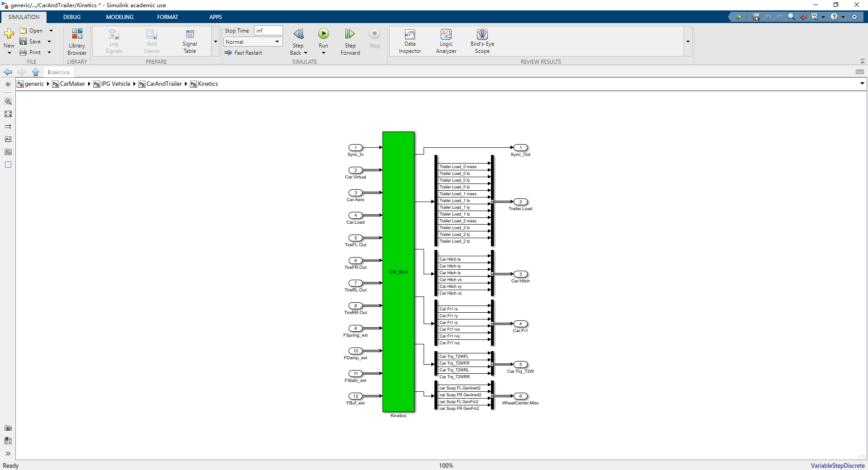
Task: Click the generic breadcrumb link
Action: (34, 84)
